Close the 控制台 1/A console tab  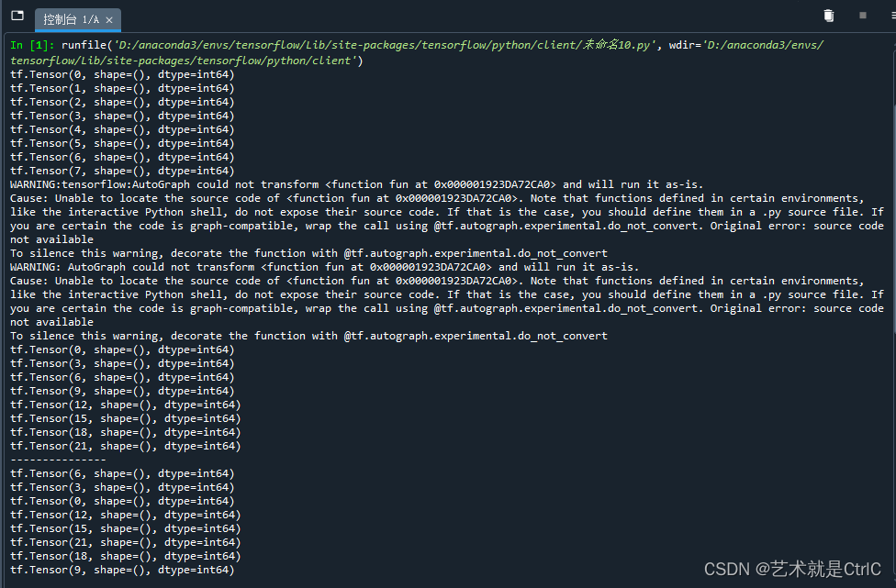point(107,19)
